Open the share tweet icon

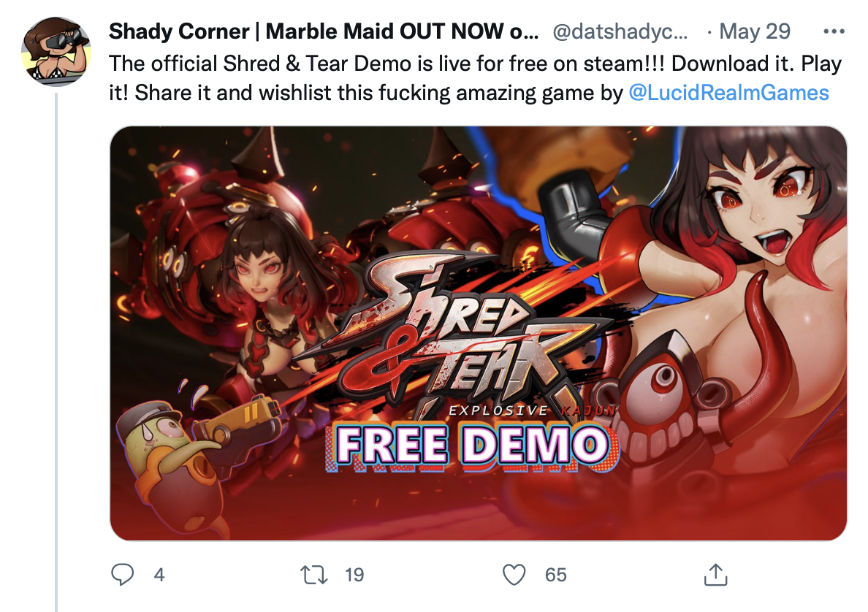click(x=715, y=574)
